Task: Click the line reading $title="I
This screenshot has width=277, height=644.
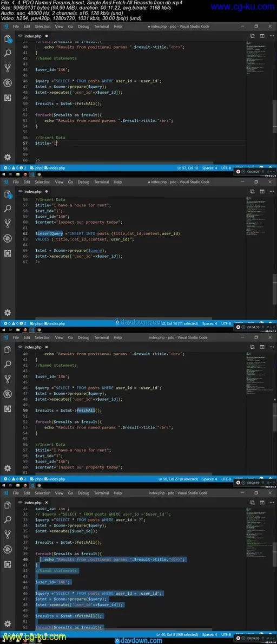Action: pos(47,143)
